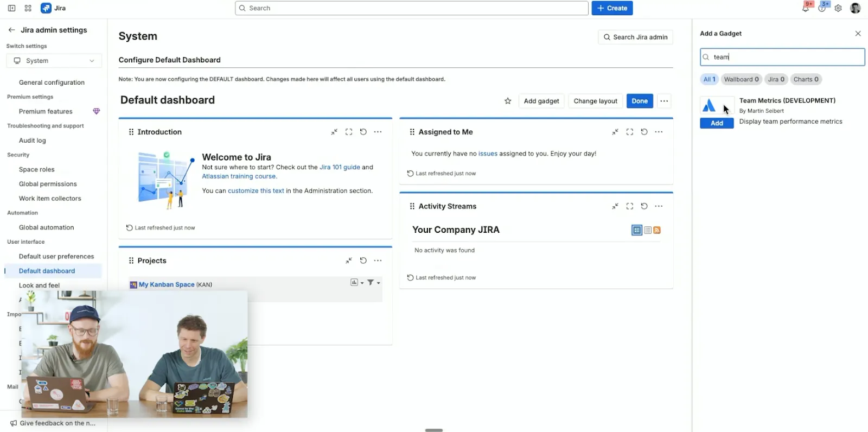
Task: Click the Jira logo in header
Action: pyautogui.click(x=54, y=8)
